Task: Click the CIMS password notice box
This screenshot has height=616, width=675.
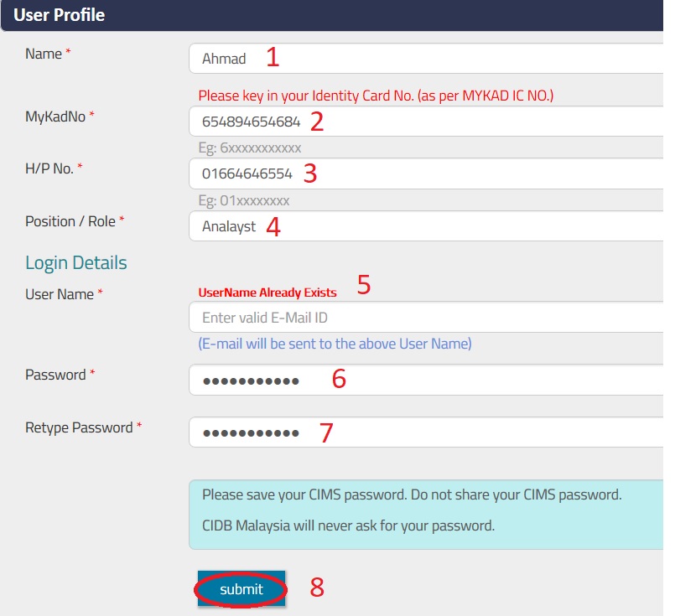Action: (x=426, y=510)
